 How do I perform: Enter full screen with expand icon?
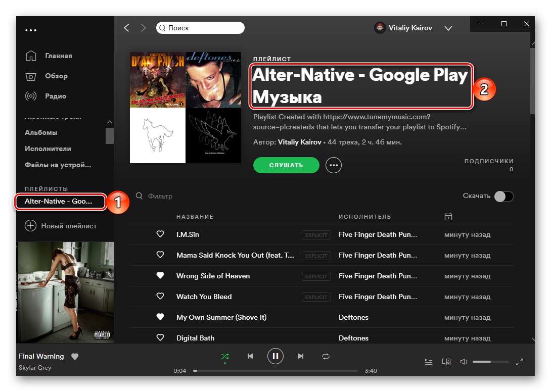click(519, 362)
